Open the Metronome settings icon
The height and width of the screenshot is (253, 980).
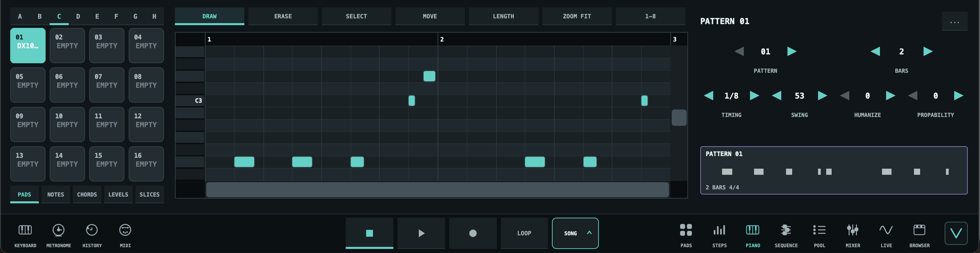point(59,230)
